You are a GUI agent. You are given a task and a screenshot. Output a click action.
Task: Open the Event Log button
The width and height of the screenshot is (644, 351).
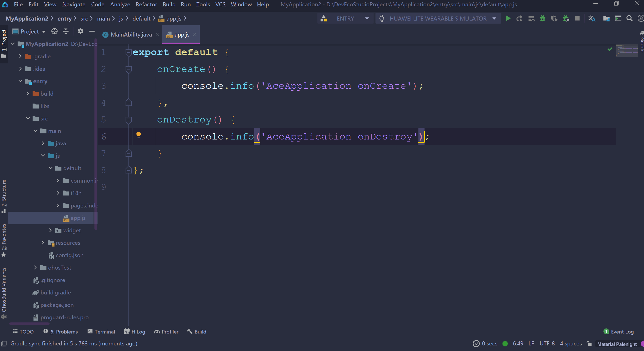click(619, 332)
